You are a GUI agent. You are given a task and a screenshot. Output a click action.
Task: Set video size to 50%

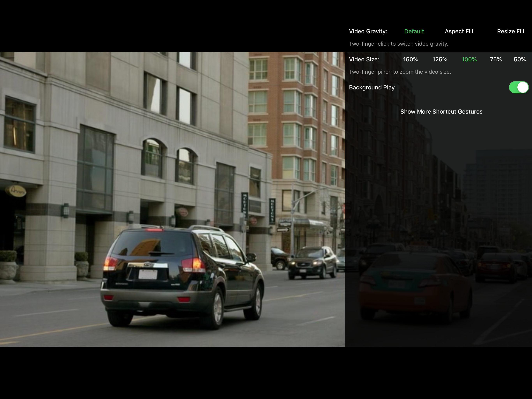pyautogui.click(x=520, y=59)
